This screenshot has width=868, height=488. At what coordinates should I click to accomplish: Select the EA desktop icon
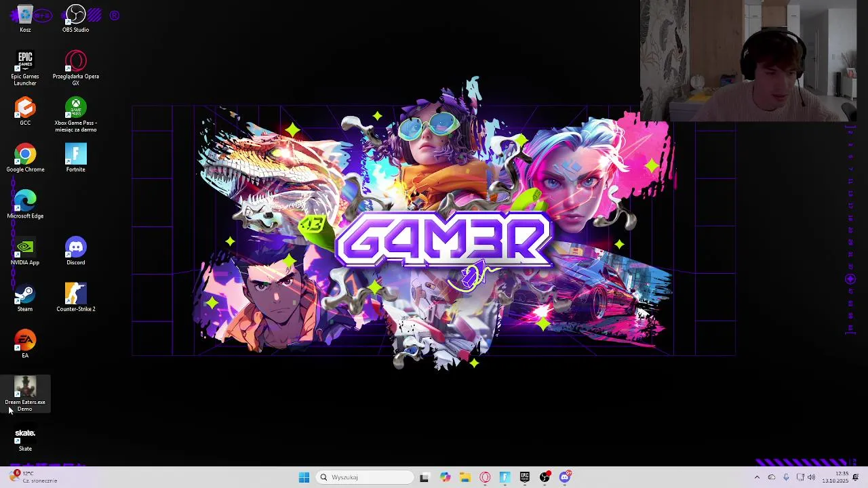(x=25, y=344)
